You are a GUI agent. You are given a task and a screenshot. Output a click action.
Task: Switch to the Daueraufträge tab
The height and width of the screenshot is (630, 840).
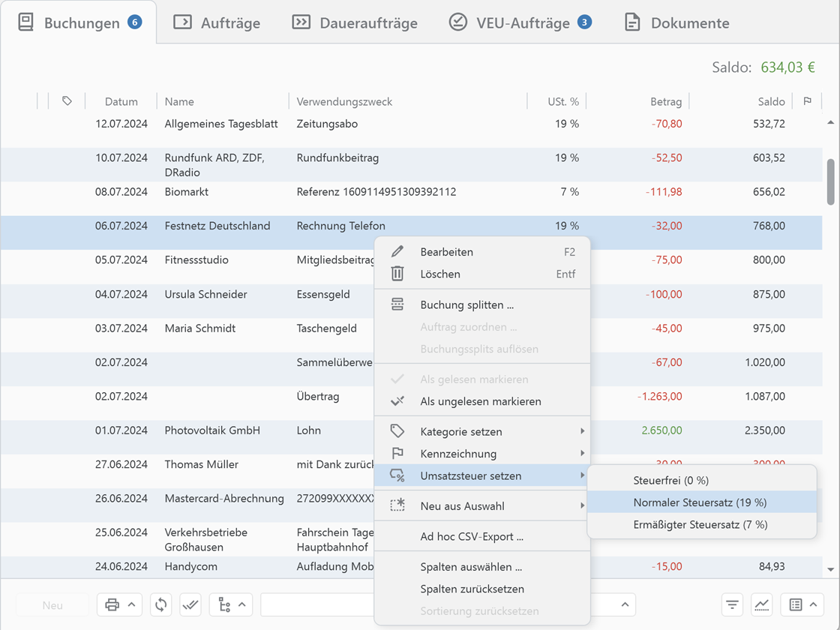(x=355, y=22)
